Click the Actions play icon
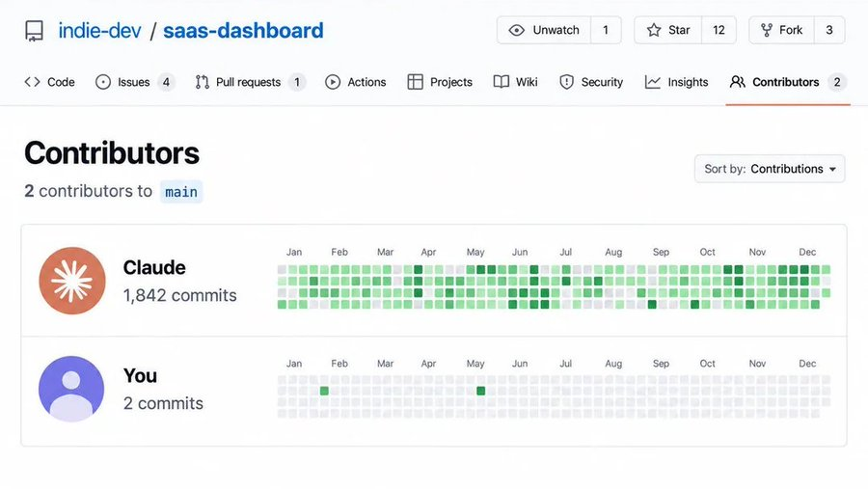The width and height of the screenshot is (868, 489). click(333, 82)
